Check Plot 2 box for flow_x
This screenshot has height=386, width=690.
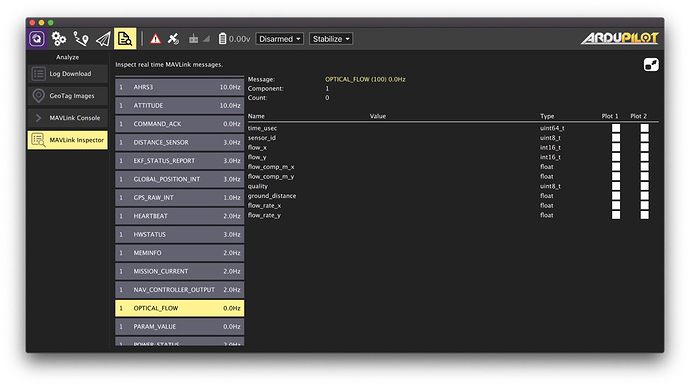(644, 147)
